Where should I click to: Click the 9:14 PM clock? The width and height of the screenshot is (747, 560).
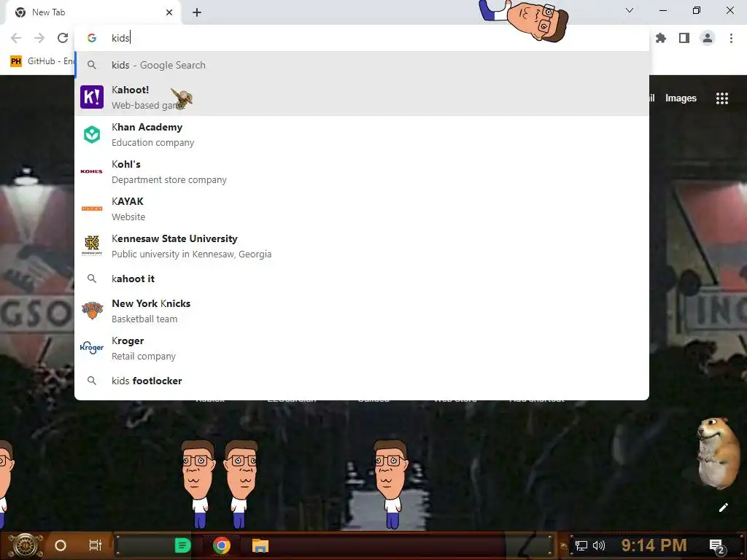pos(654,545)
